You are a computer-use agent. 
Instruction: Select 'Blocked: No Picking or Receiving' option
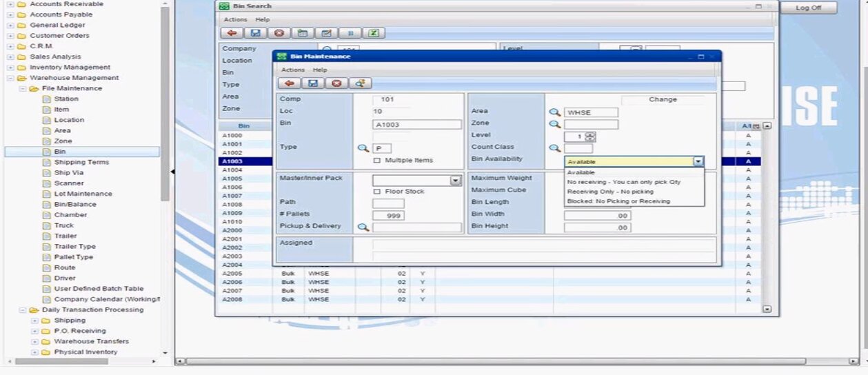pyautogui.click(x=618, y=201)
